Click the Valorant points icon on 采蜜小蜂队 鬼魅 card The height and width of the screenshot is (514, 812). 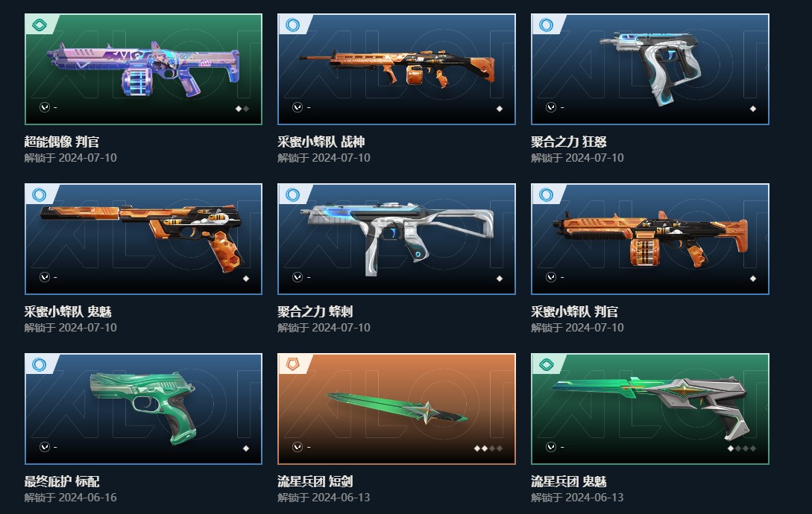click(x=45, y=277)
